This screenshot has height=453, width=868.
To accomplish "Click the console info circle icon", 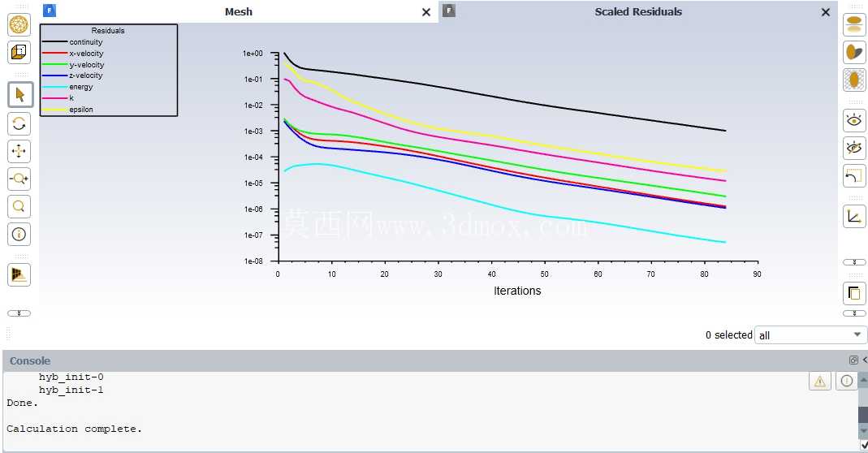I will coord(846,381).
